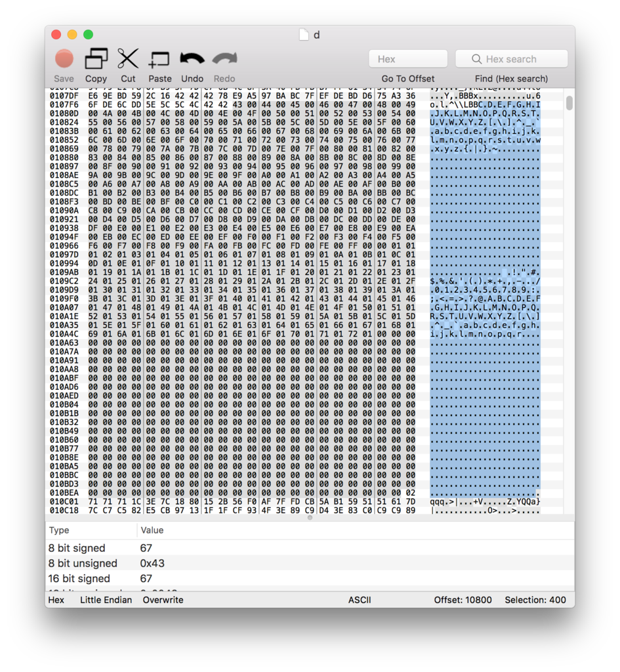Click the magnifier icon in Hex search
This screenshot has height=672, width=620.
476,59
